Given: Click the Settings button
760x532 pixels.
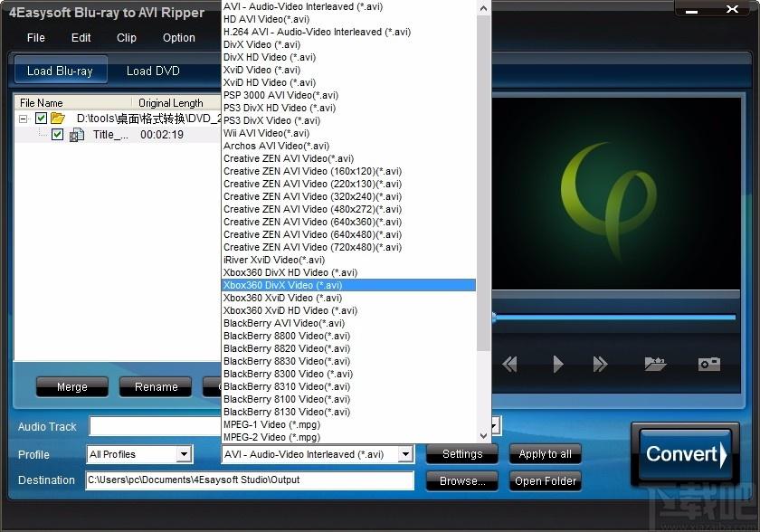Looking at the screenshot, I should (x=462, y=454).
